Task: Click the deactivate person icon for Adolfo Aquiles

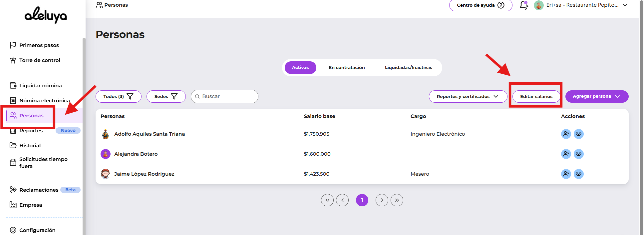Action: pyautogui.click(x=566, y=134)
